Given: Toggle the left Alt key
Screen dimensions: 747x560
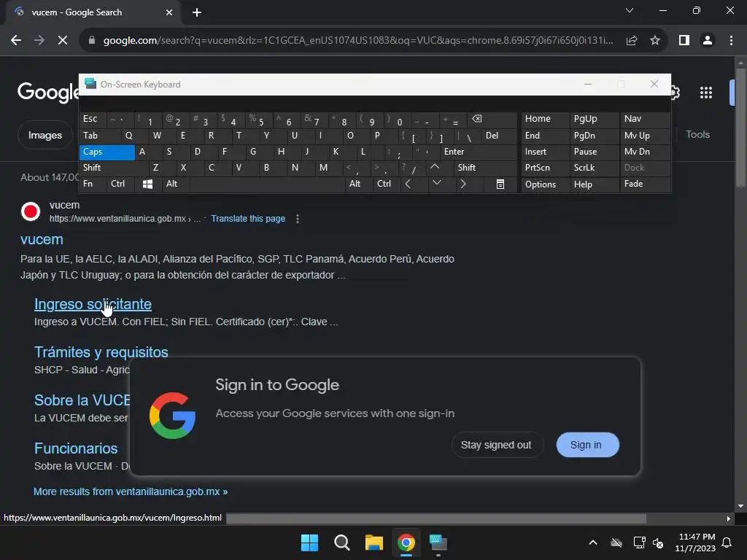Looking at the screenshot, I should (176, 184).
